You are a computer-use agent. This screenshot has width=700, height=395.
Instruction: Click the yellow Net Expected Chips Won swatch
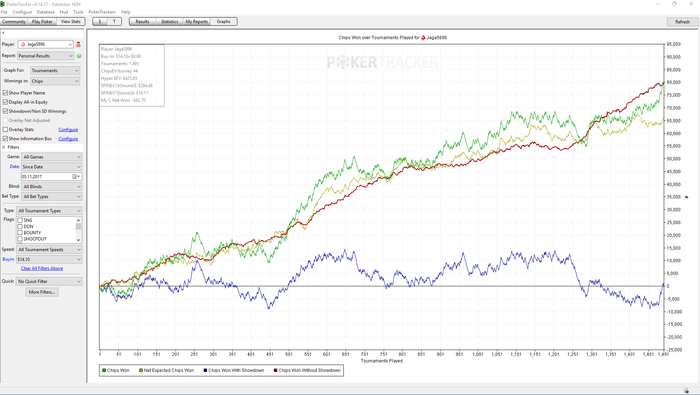pyautogui.click(x=141, y=370)
